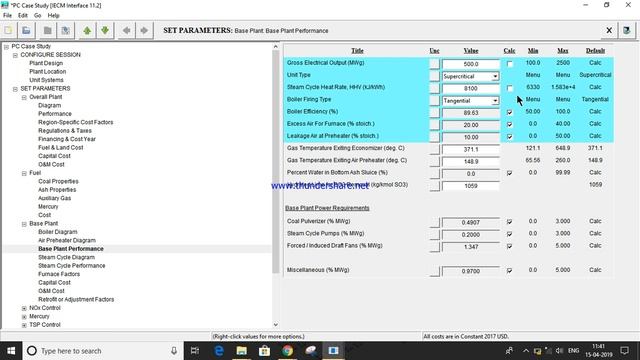Expand the TSP Control node
This screenshot has height=360, width=640.
(24, 325)
